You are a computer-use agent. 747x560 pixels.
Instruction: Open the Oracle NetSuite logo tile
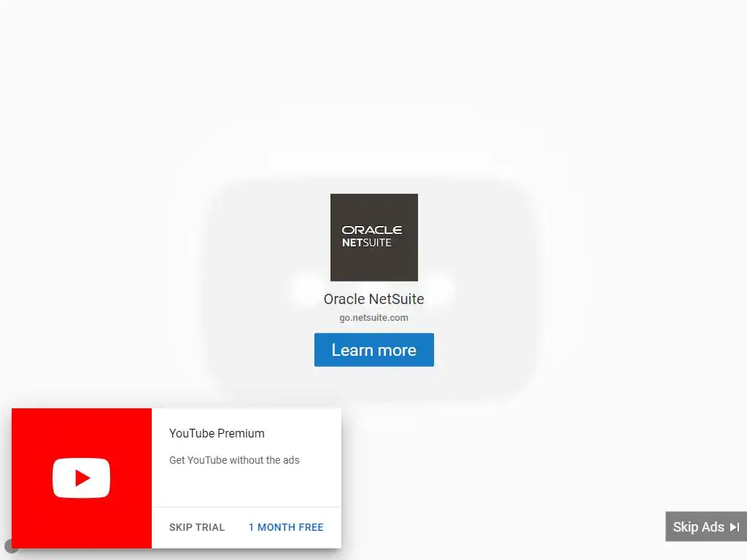[374, 237]
